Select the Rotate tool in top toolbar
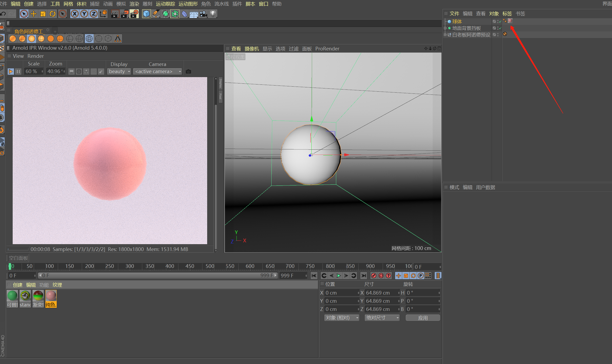This screenshot has width=612, height=364. point(53,14)
